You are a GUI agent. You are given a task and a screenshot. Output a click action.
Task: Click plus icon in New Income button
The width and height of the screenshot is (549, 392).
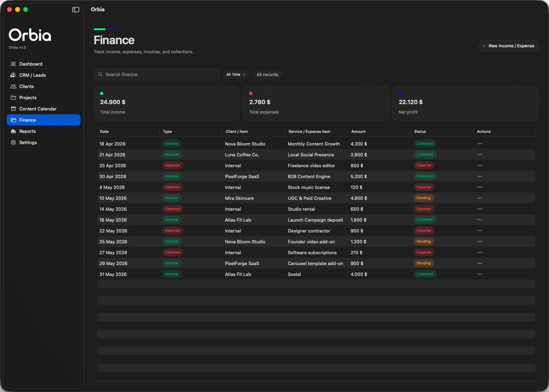point(484,46)
